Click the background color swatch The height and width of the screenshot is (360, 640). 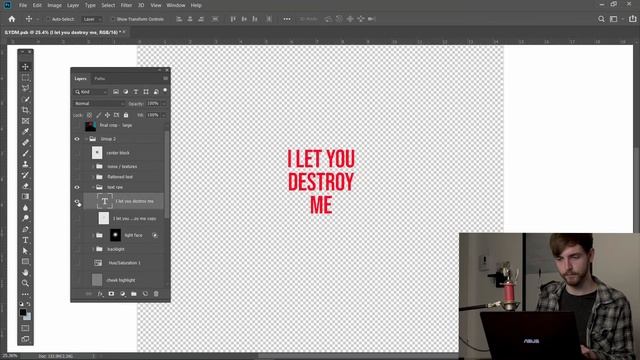point(28,317)
